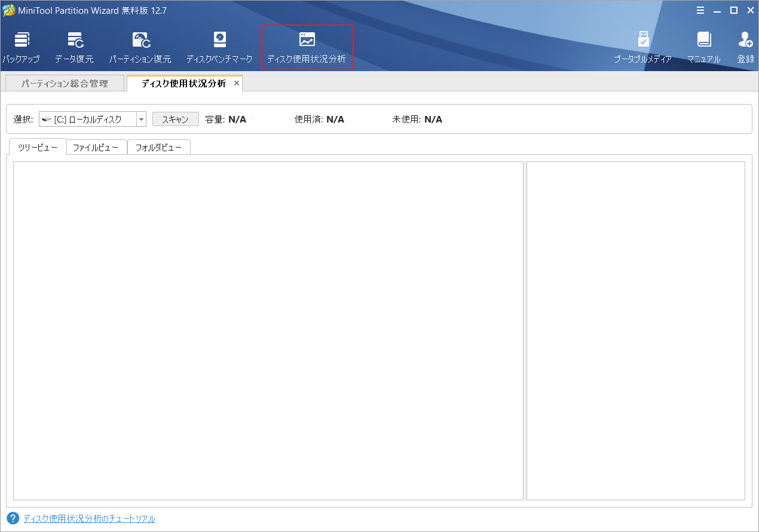
Task: Open the drive selection dropdown arrow
Action: click(x=141, y=118)
